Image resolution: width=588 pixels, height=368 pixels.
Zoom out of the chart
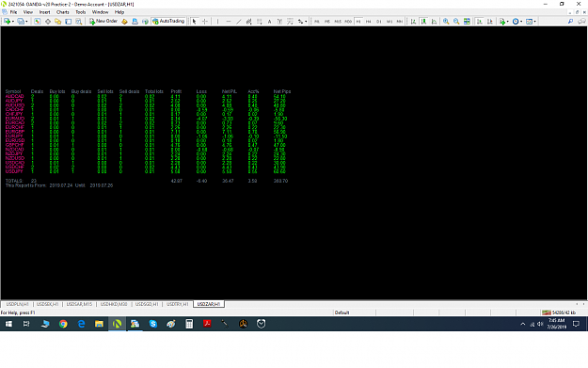click(456, 22)
